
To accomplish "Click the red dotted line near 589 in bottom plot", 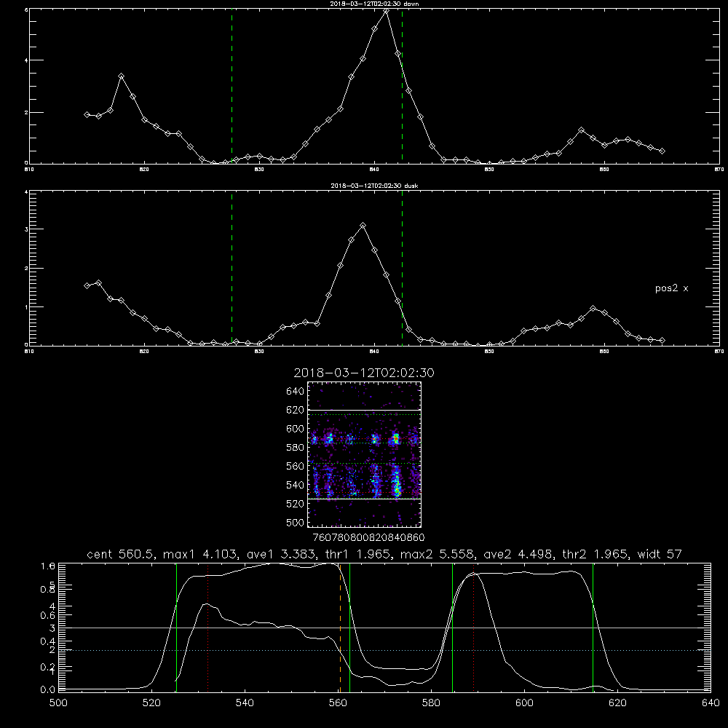I will click(x=474, y=628).
